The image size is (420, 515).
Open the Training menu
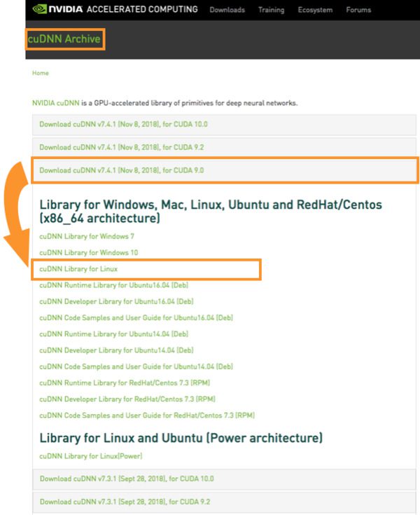(x=271, y=10)
